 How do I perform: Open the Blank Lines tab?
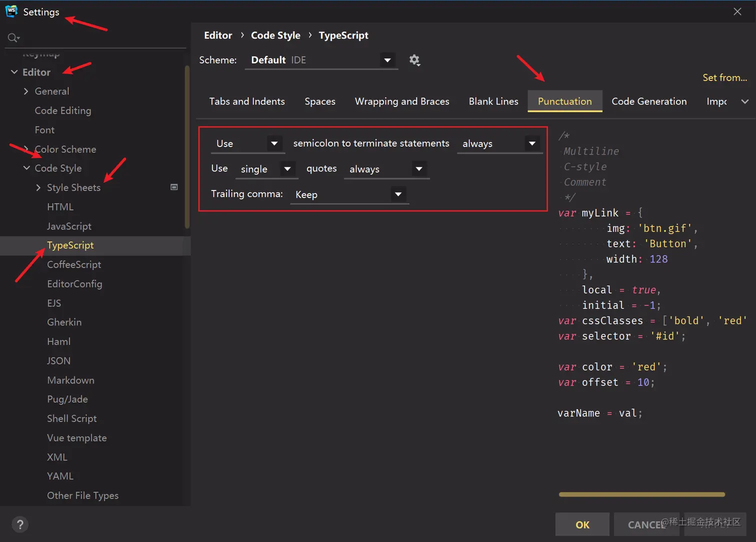click(x=493, y=101)
